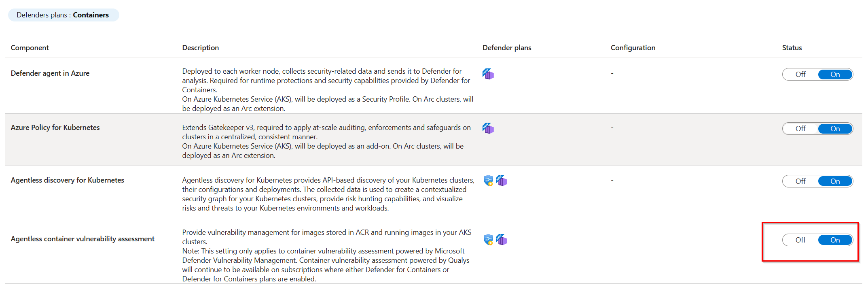
Task: Click Containers plan icon for vulnerability assessment row
Action: (502, 240)
